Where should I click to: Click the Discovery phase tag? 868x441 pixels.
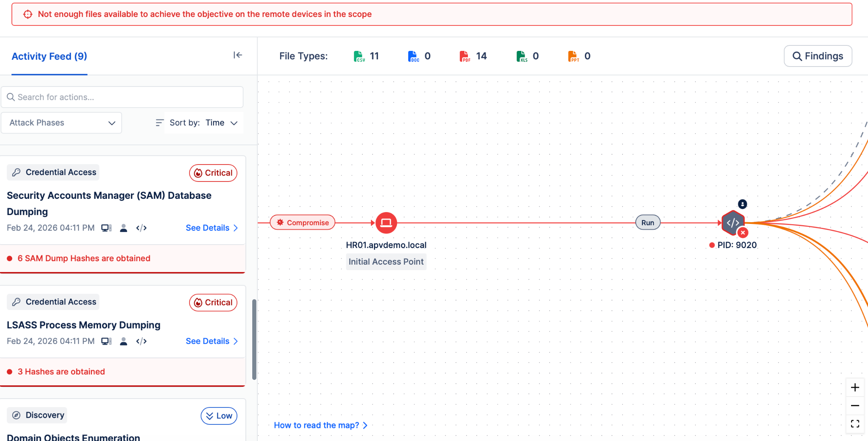(37, 415)
